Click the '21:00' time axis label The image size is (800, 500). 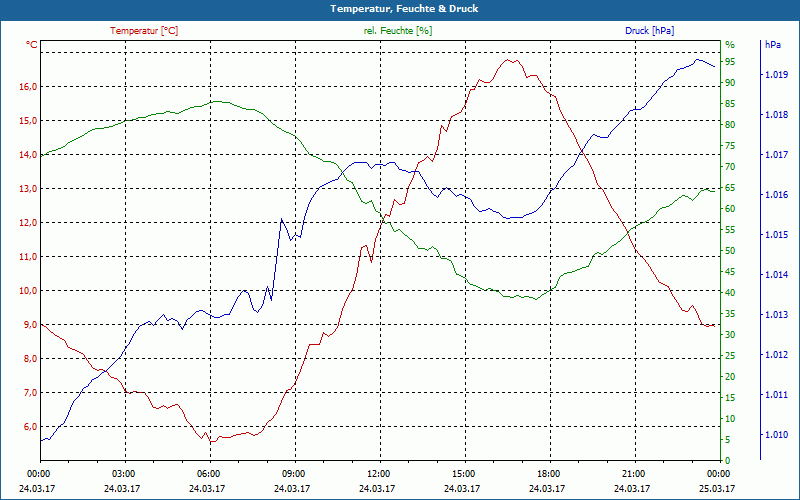633,474
